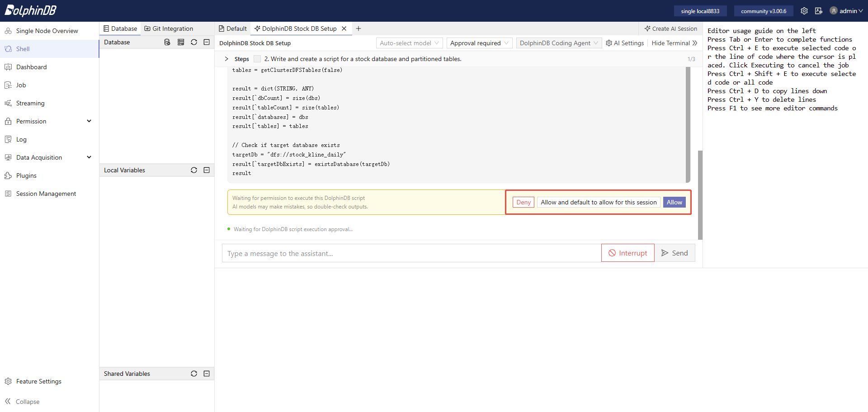The image size is (868, 412).
Task: Send the message to assistant
Action: coord(675,253)
